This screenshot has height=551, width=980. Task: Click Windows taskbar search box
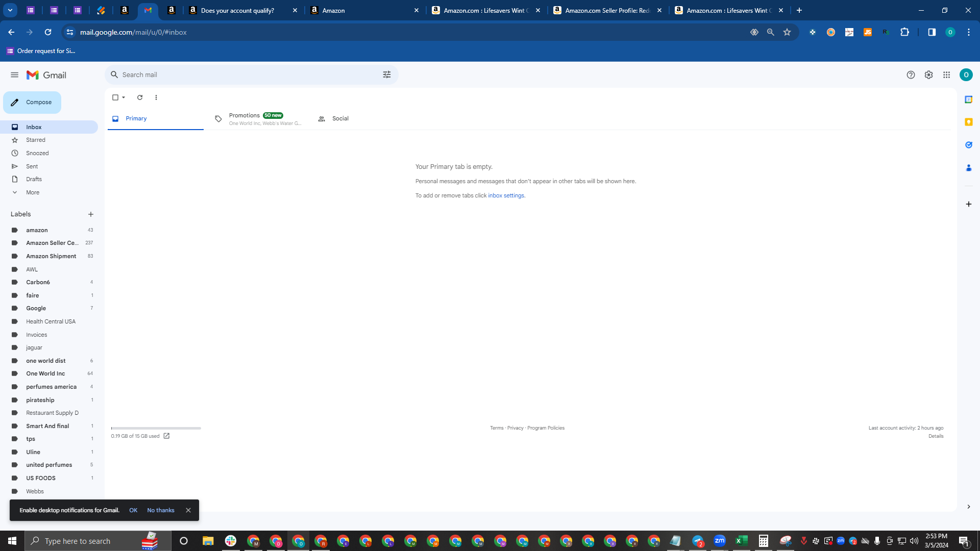[x=98, y=541]
